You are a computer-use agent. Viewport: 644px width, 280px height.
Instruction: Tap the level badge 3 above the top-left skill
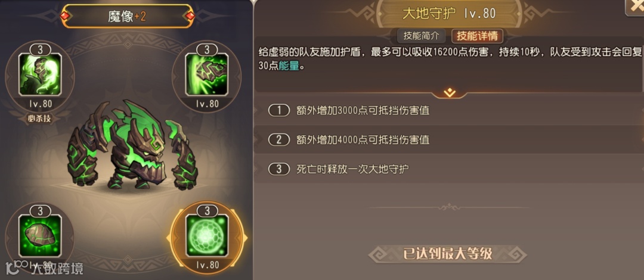click(x=41, y=49)
